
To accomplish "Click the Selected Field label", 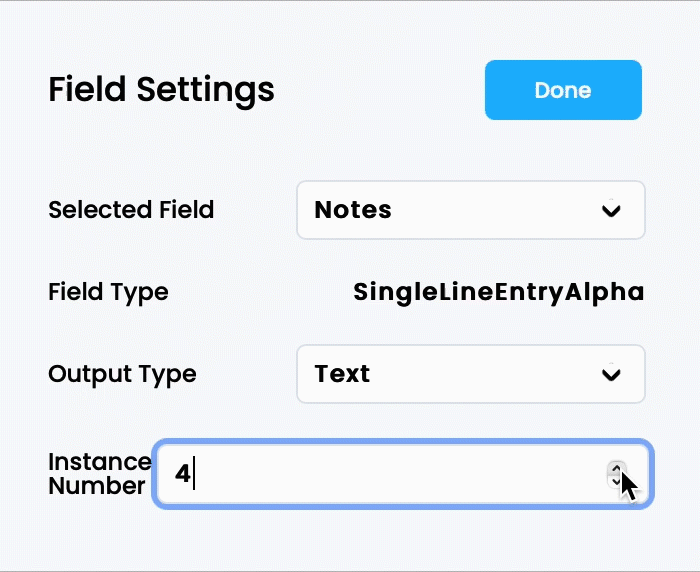I will pyautogui.click(x=131, y=210).
